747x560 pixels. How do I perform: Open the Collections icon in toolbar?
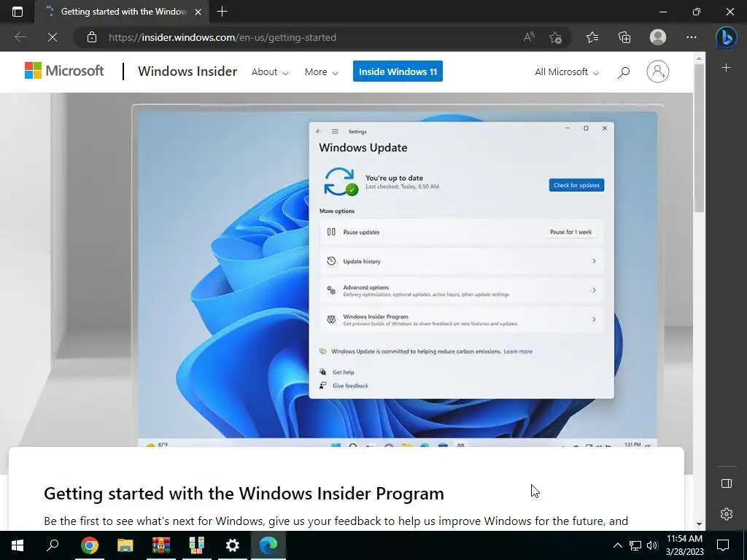[624, 37]
